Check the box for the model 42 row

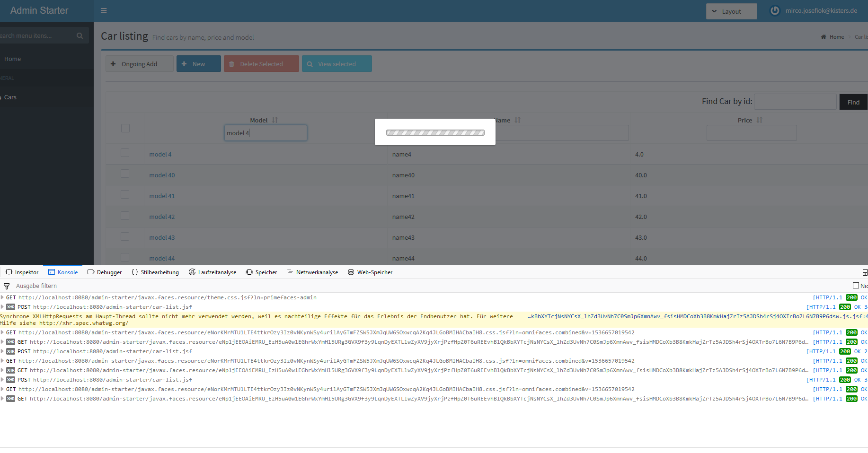click(x=125, y=216)
